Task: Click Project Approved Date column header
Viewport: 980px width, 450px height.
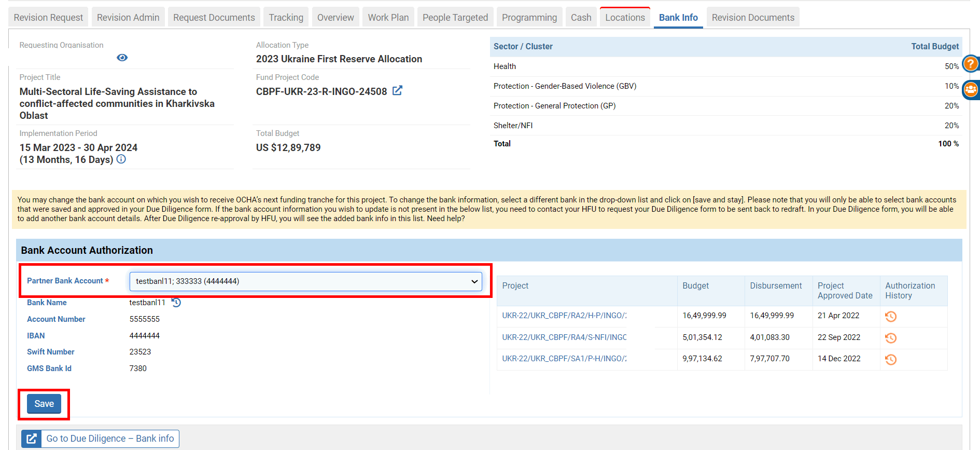Action: click(845, 291)
